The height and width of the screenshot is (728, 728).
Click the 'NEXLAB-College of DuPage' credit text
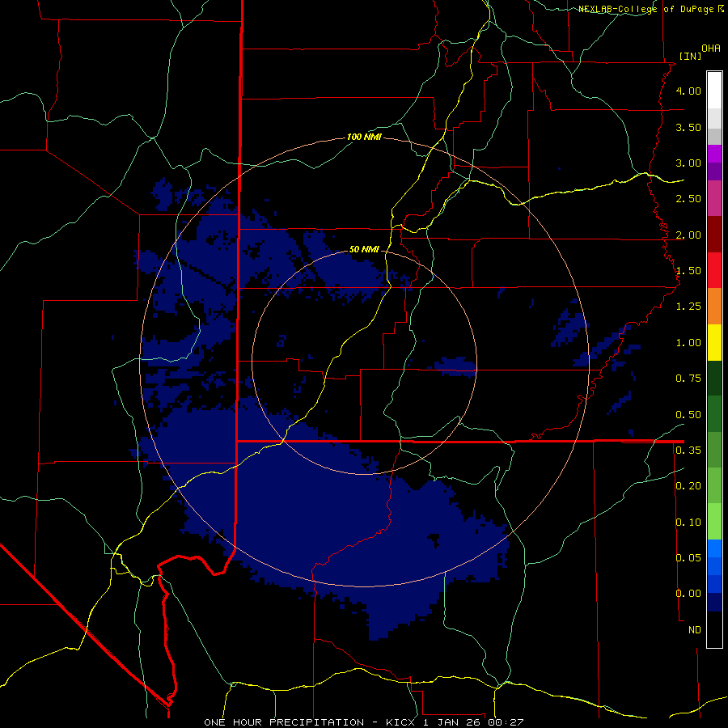click(x=645, y=9)
